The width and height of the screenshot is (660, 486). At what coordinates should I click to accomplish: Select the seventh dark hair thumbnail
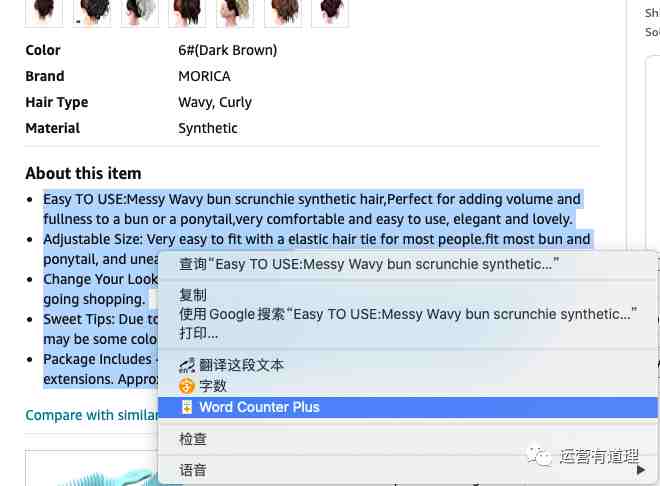[x=330, y=13]
